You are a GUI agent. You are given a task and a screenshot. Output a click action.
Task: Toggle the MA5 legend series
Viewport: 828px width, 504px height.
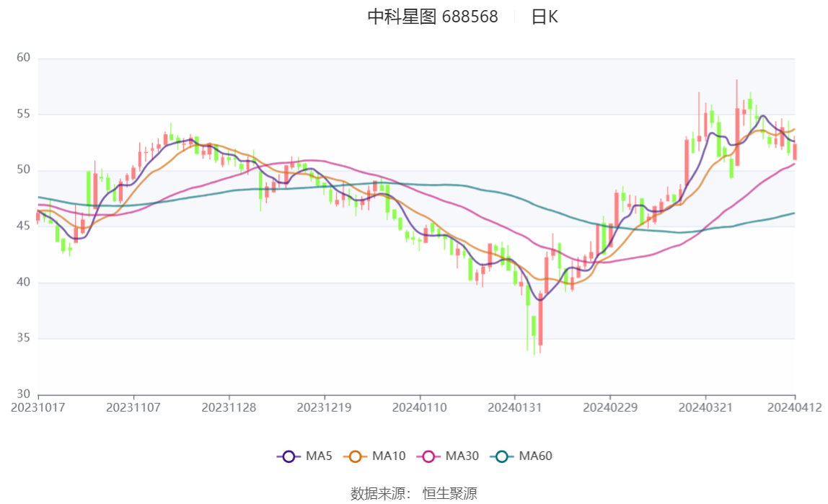(304, 456)
